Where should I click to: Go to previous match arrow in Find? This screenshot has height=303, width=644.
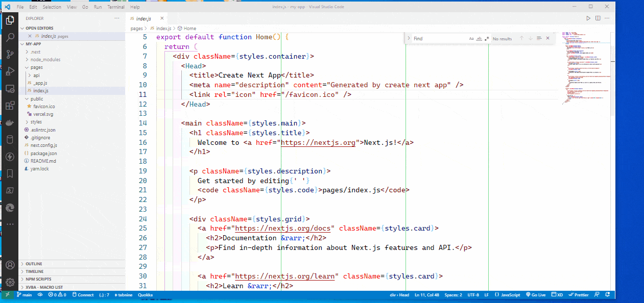(521, 38)
